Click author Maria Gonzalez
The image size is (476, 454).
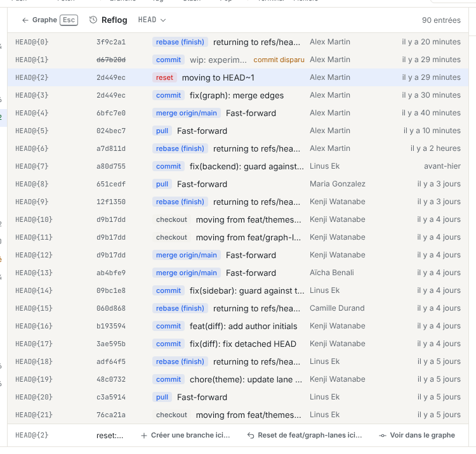coord(337,184)
